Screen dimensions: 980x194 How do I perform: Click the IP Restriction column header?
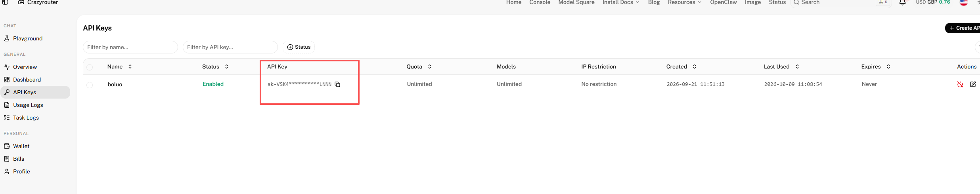[599, 67]
